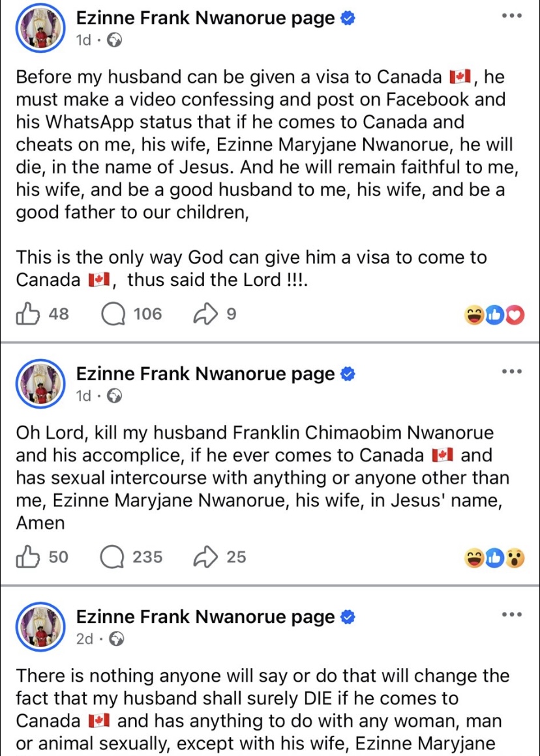540x756 pixels.
Task: Open profile picture on the 2d post
Action: coord(40,627)
